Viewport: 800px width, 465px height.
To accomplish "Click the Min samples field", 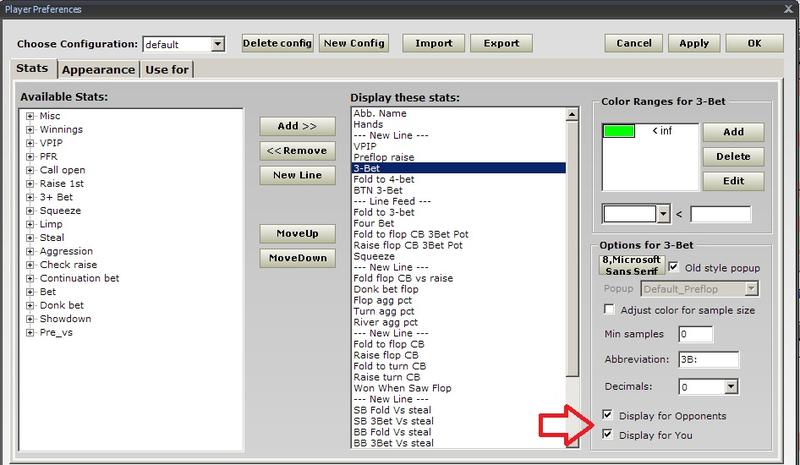I will tap(695, 334).
